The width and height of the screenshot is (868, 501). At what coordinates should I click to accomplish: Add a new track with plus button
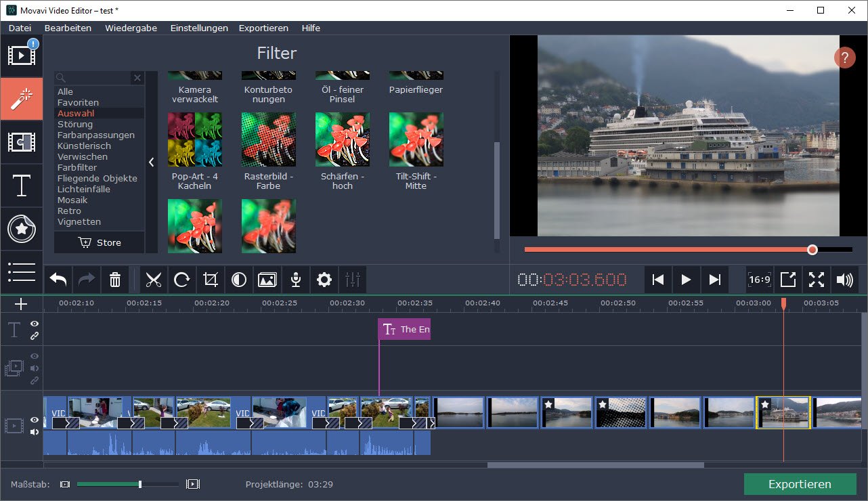click(21, 304)
